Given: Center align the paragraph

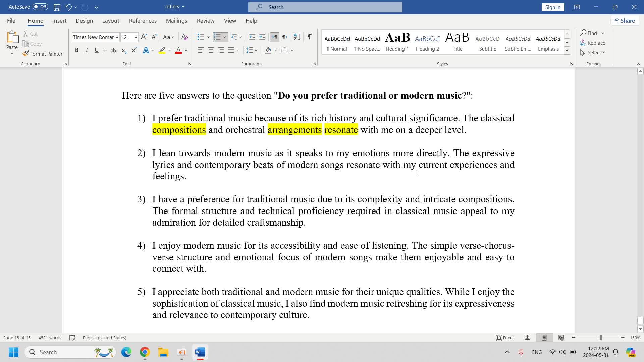Looking at the screenshot, I should tap(211, 50).
